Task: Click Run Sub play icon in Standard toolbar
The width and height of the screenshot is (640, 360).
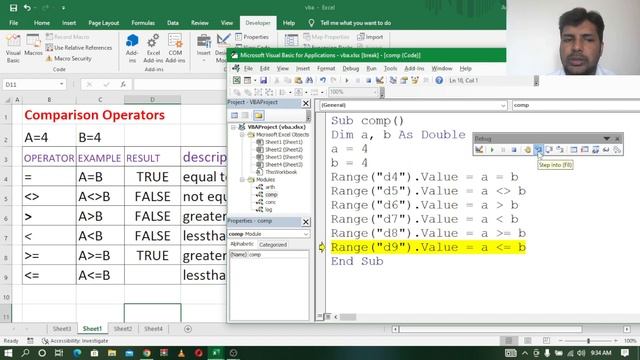Action: (347, 80)
